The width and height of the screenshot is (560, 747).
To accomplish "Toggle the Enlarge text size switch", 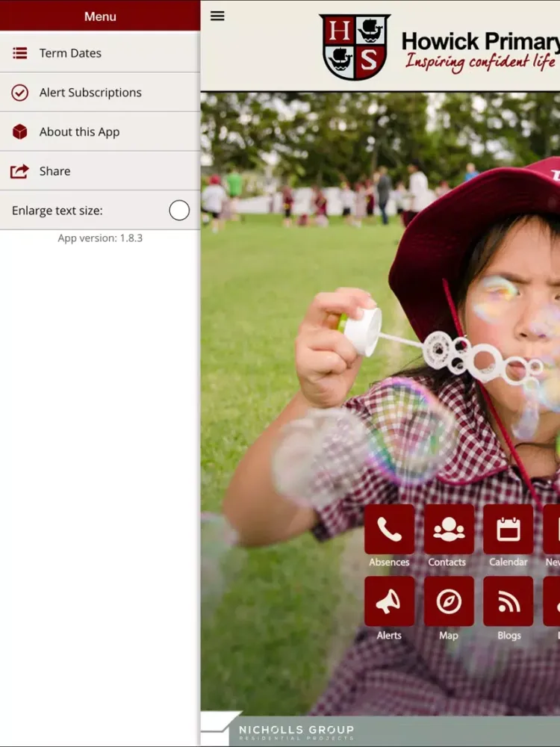I will [x=179, y=211].
